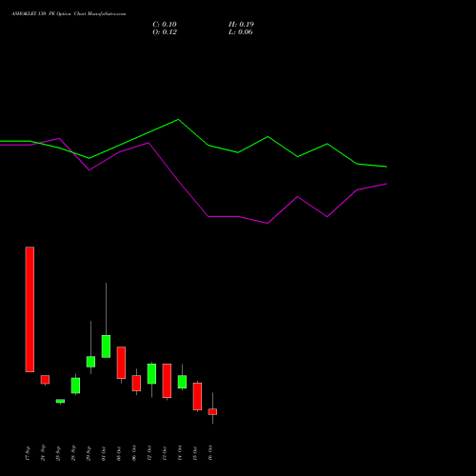Click the '01 Oct' date axis label
Image resolution: width=476 pixels, height=476 pixels.
pos(104,453)
